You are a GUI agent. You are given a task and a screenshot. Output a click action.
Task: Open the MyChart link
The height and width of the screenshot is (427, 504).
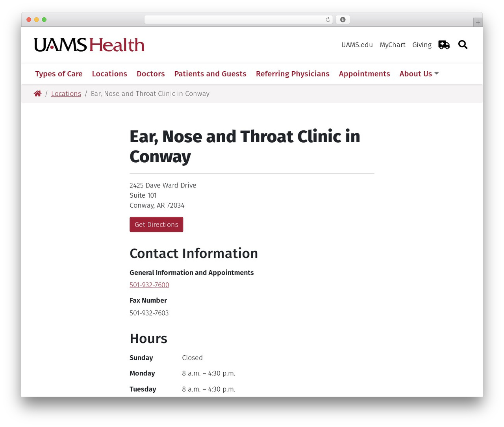pos(393,45)
